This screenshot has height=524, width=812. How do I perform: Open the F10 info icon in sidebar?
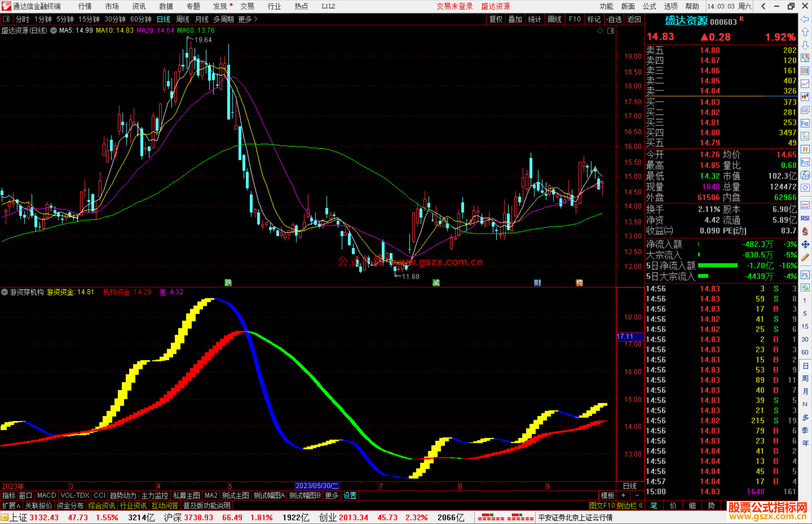[805, 123]
